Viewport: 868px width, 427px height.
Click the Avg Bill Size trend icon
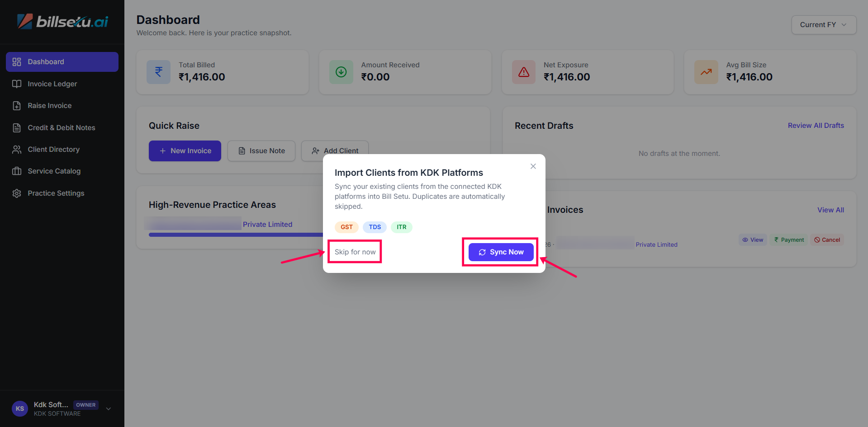[706, 72]
